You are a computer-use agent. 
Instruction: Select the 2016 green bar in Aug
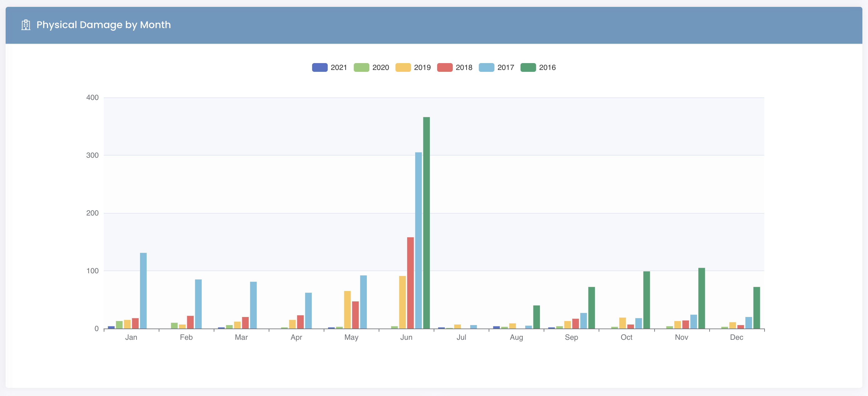tap(536, 317)
